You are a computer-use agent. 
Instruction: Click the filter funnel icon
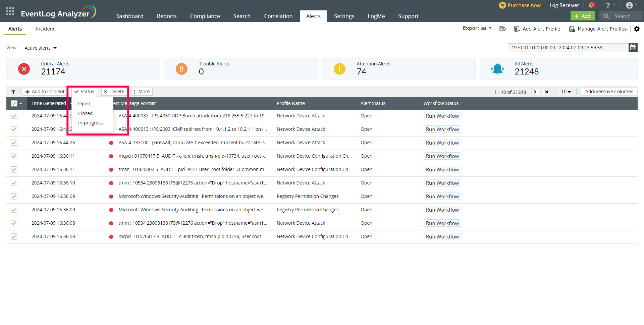click(x=13, y=92)
